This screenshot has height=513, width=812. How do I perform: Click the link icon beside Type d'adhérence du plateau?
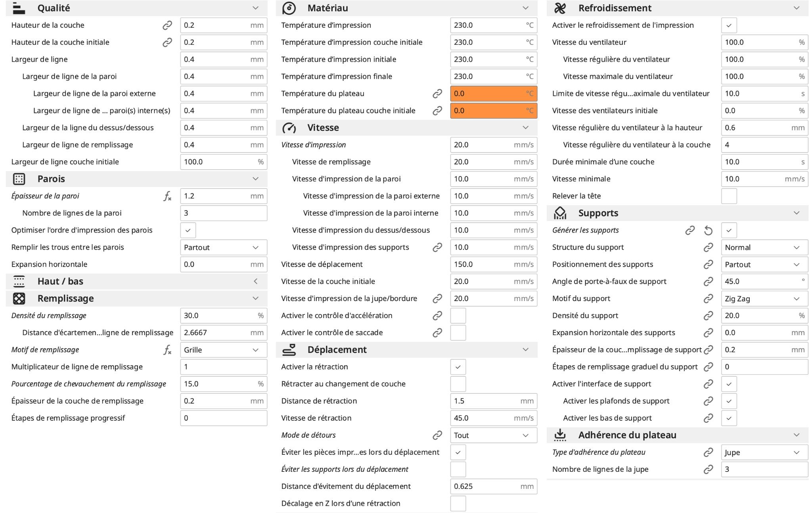708,452
